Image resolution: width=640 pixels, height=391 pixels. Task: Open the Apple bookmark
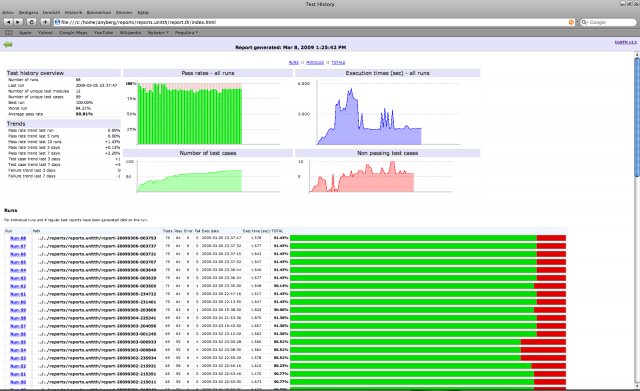tap(25, 32)
